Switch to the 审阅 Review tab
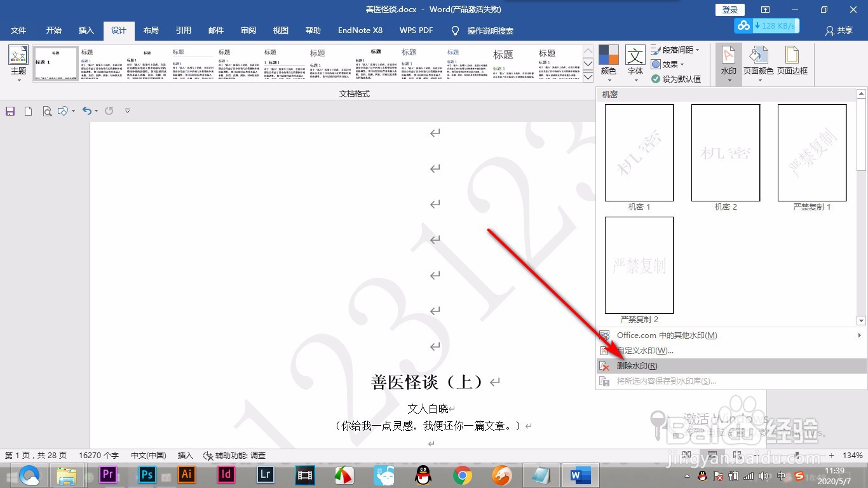The height and width of the screenshot is (488, 868). 248,30
